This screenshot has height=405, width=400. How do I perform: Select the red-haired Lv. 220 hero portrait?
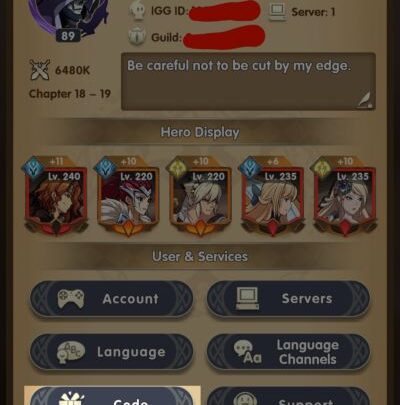pyautogui.click(x=128, y=196)
